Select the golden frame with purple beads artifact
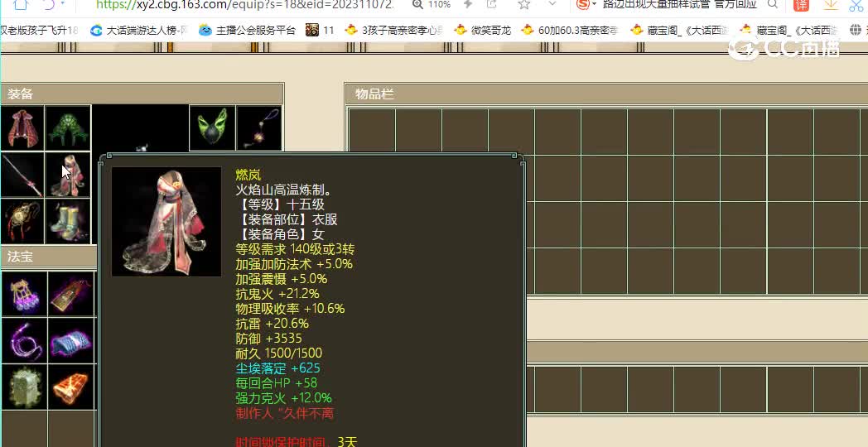Screen dimensions: 868x447 pyautogui.click(x=24, y=293)
